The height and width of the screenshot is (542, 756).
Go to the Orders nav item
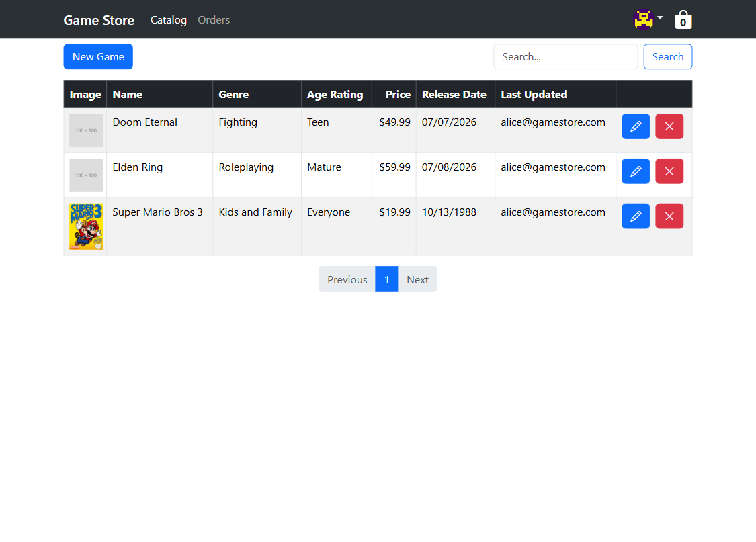pyautogui.click(x=214, y=19)
